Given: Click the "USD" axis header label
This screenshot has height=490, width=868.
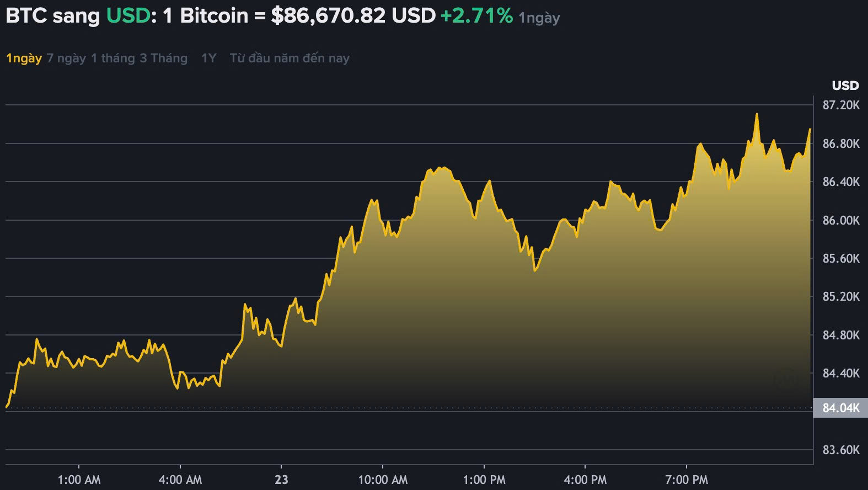Looking at the screenshot, I should pos(845,86).
